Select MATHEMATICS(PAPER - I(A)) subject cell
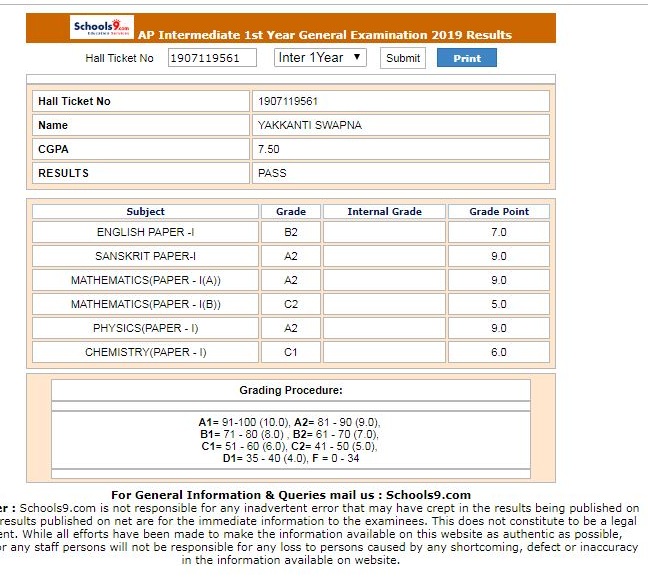This screenshot has width=648, height=578. (145, 280)
